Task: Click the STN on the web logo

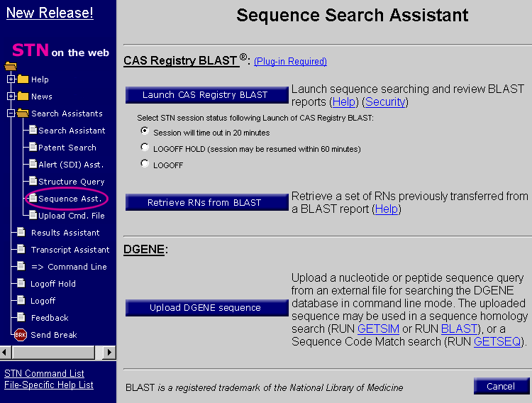Action: [60, 50]
